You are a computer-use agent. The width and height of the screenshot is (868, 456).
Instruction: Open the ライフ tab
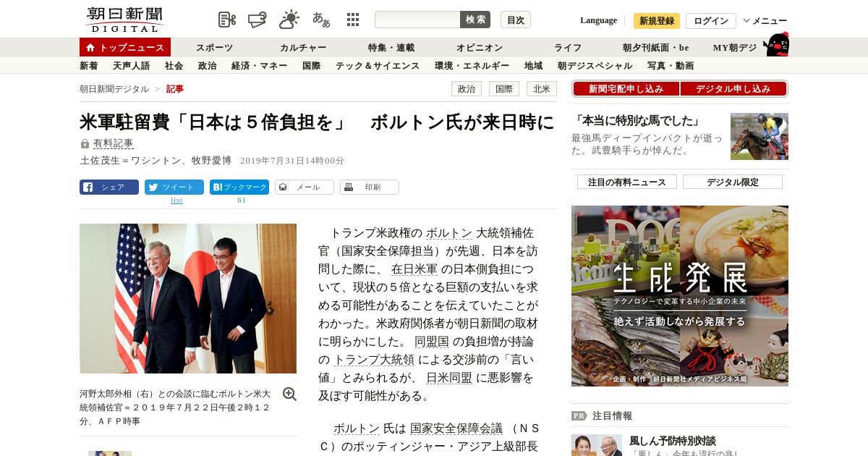(568, 48)
